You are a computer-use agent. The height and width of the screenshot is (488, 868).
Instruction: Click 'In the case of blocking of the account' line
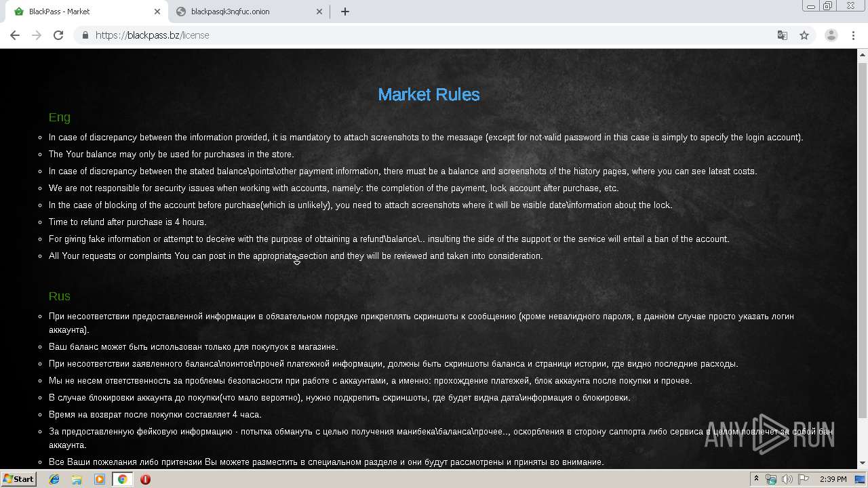[x=361, y=205]
